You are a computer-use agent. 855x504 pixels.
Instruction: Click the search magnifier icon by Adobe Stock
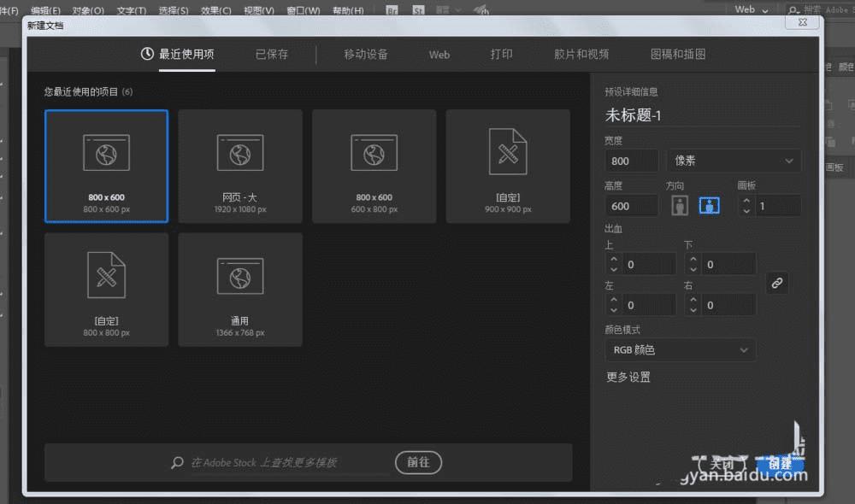177,463
